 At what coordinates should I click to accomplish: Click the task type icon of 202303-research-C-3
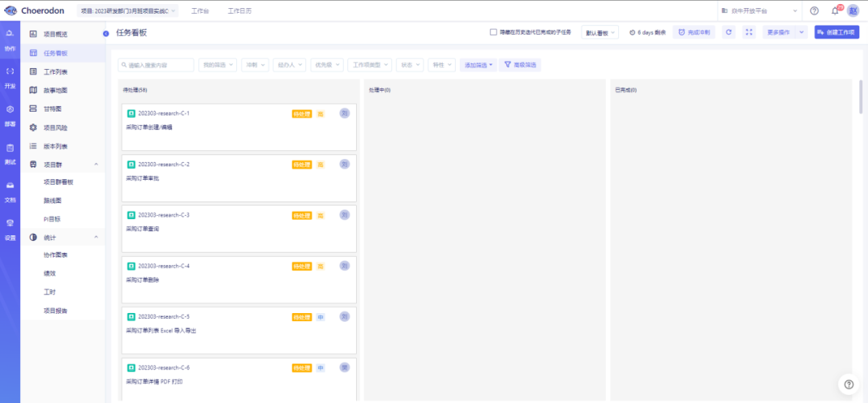click(131, 215)
